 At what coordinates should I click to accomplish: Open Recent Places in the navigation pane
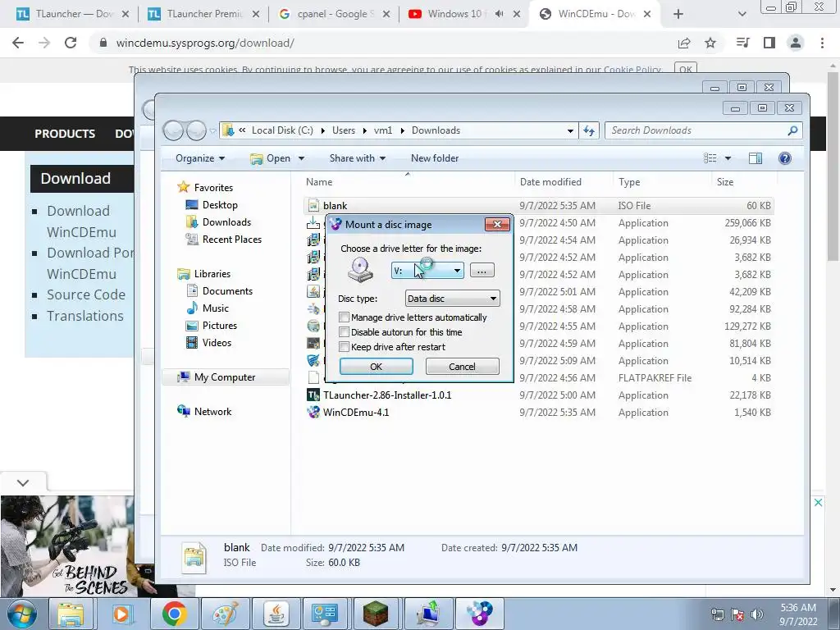(232, 239)
